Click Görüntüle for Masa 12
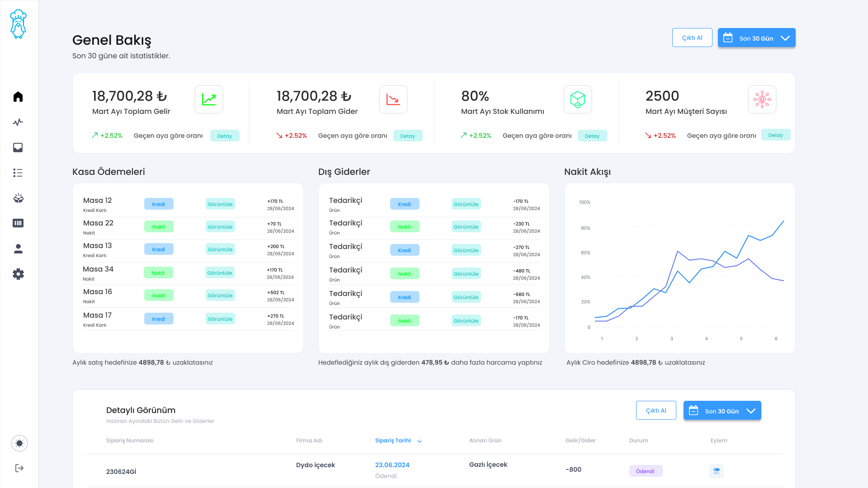 coord(220,204)
